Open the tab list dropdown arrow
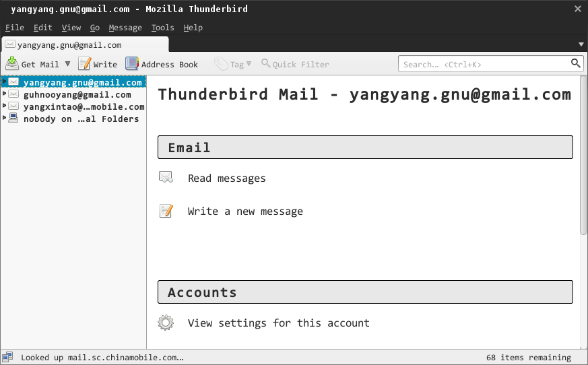This screenshot has width=588, height=365. click(x=581, y=44)
